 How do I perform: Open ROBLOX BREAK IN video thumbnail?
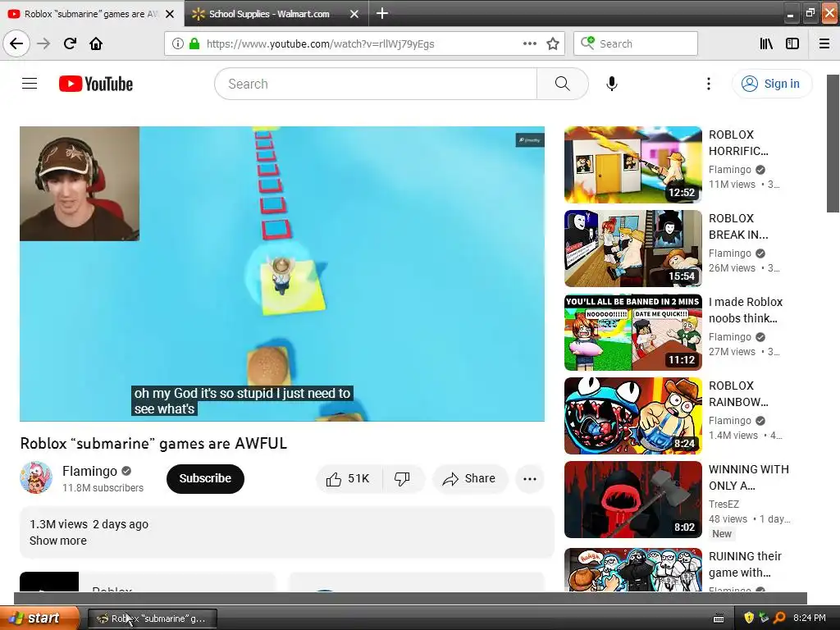(x=632, y=248)
